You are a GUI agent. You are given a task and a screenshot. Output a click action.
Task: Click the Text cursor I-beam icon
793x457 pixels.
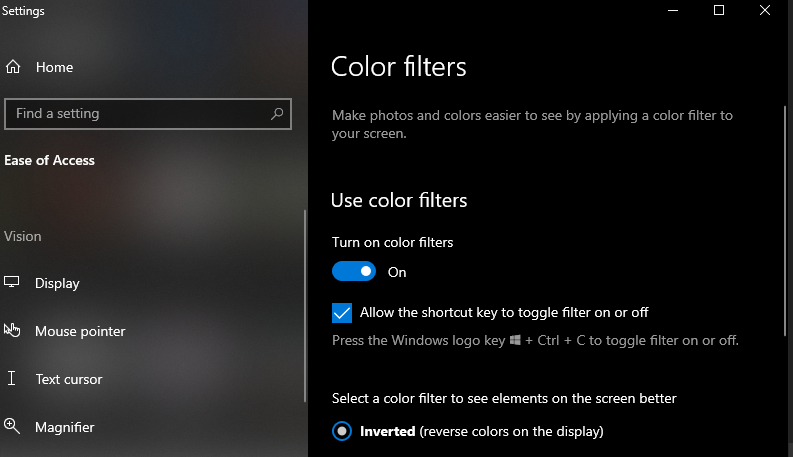click(x=12, y=378)
